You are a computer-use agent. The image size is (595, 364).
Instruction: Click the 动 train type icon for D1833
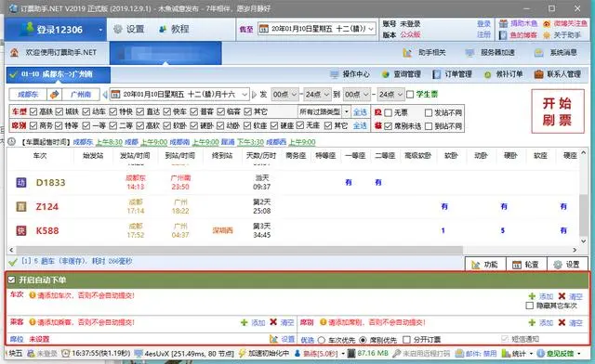pos(20,182)
